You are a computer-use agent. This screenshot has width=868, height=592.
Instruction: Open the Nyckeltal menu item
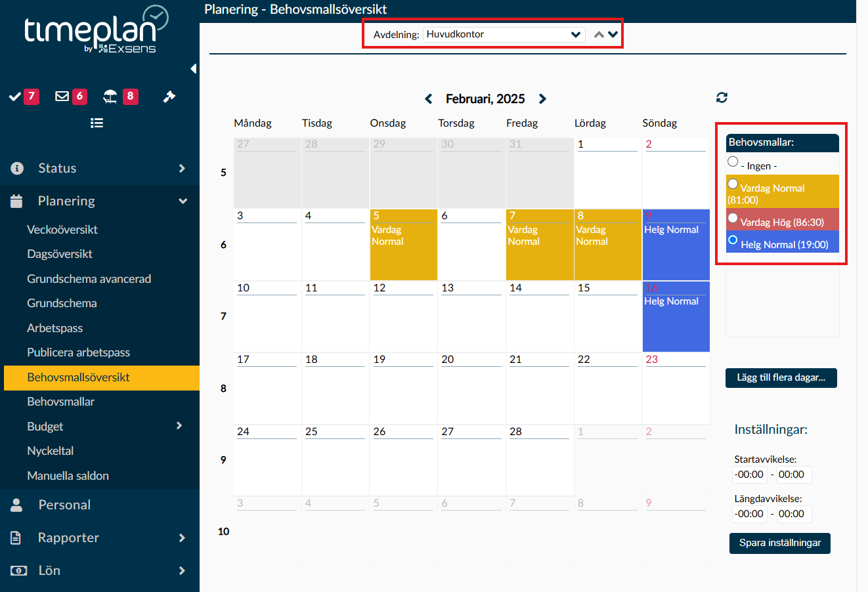(x=50, y=451)
